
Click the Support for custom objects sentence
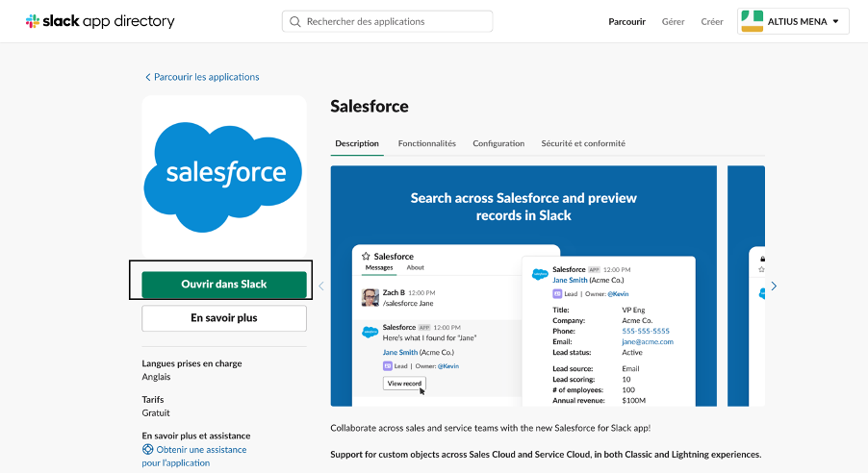click(x=546, y=455)
